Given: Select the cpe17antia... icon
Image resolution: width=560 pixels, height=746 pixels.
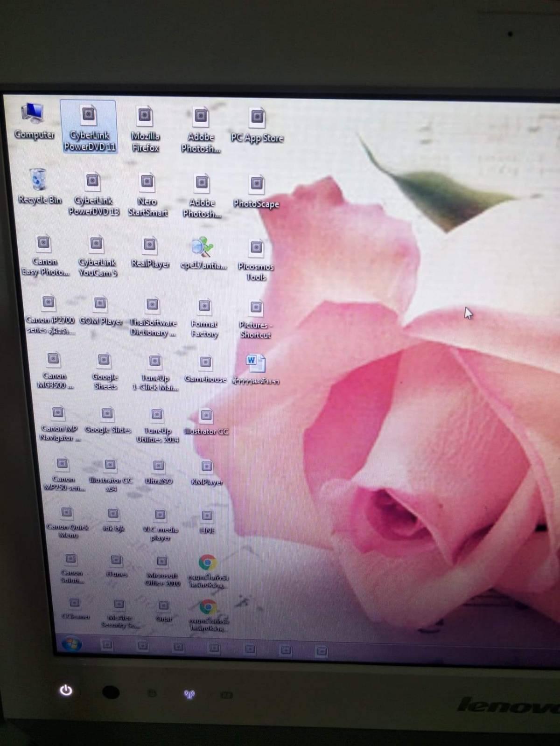Looking at the screenshot, I should coord(203,254).
